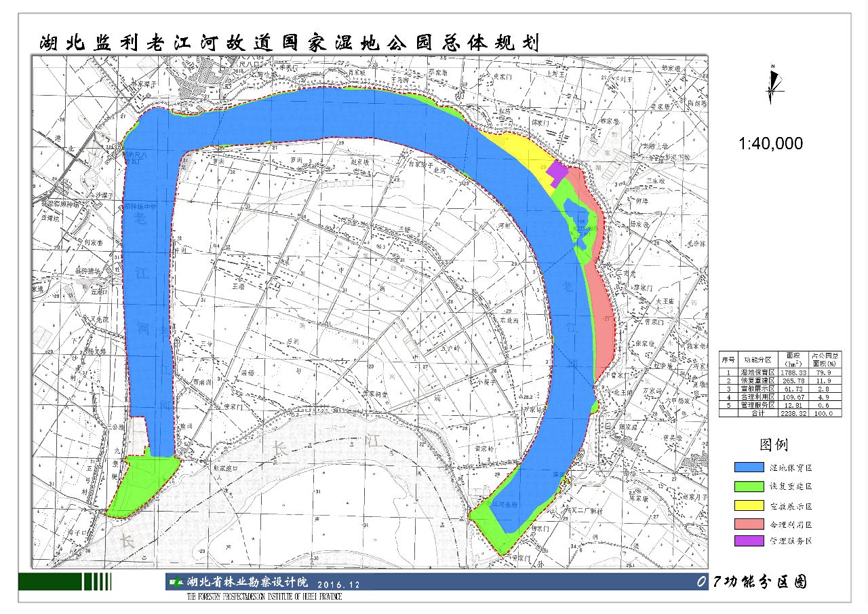Viewport: 868px width, 614px height.
Task: Click table row 5 name 管理服务区
Action: coord(757,405)
